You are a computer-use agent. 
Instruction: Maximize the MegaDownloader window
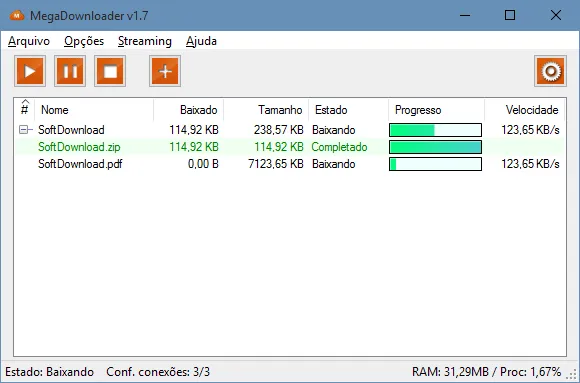coord(510,16)
